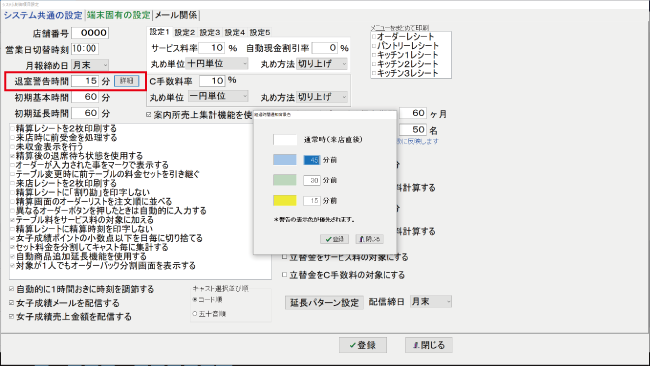This screenshot has height=366, width=650.
Task: Click the 退室警告時間 minutes field
Action: [x=85, y=81]
